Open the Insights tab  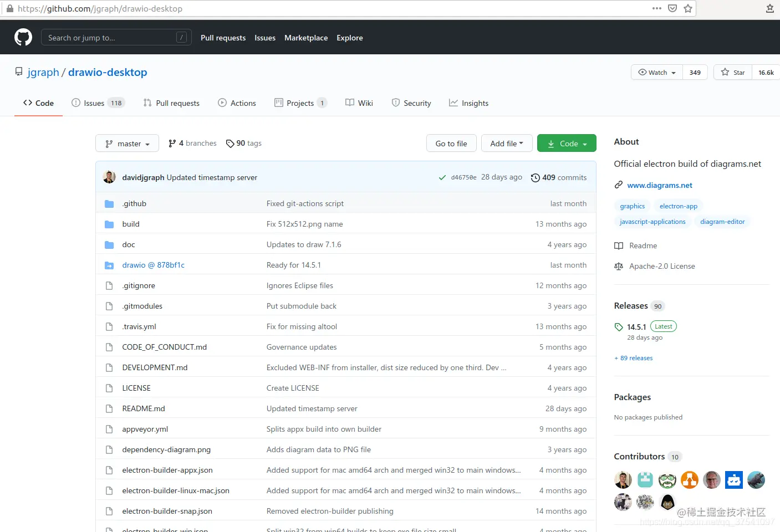click(x=468, y=103)
